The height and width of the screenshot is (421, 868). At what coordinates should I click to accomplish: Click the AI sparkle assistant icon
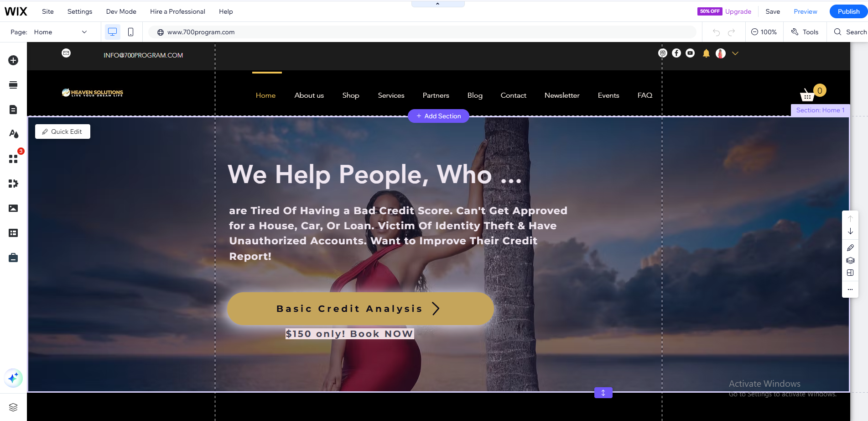click(13, 378)
